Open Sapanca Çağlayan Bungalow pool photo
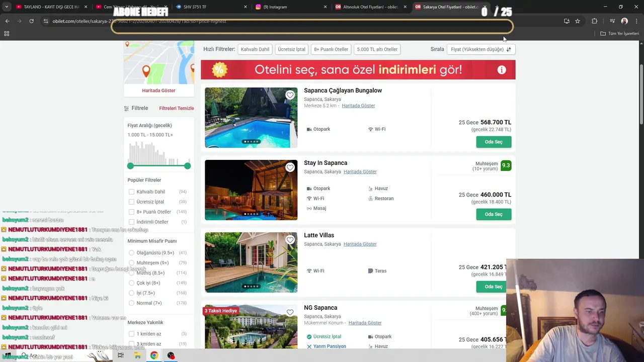This screenshot has height=362, width=644. coord(251,118)
